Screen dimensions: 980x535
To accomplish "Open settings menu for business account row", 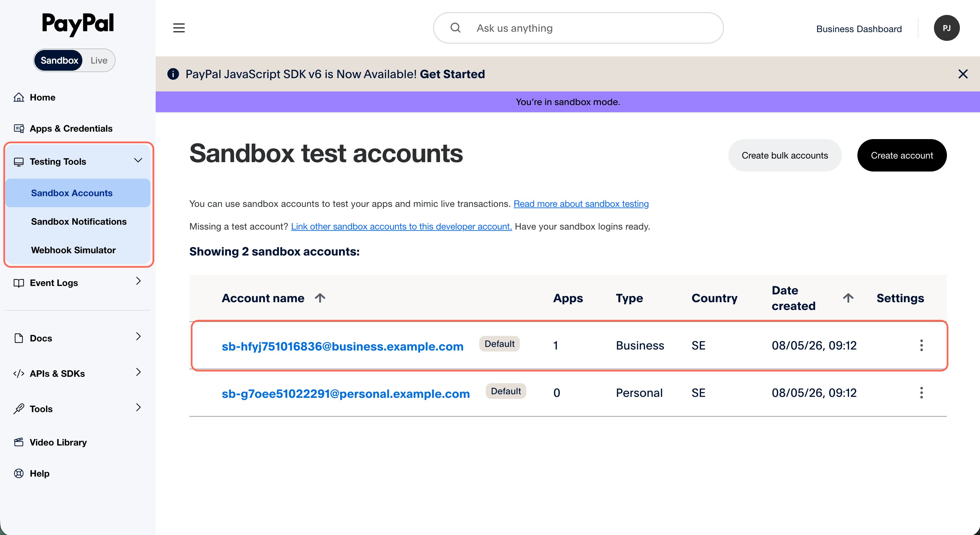I will 921,346.
